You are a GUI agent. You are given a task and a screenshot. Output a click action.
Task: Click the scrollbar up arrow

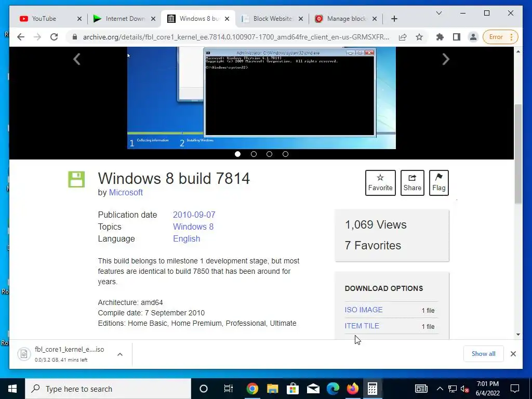tap(518, 51)
